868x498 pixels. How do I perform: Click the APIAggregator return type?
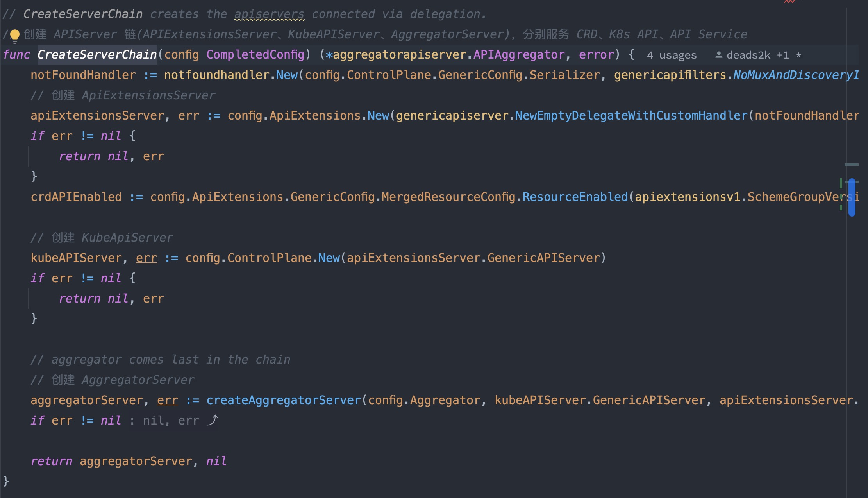coord(519,55)
